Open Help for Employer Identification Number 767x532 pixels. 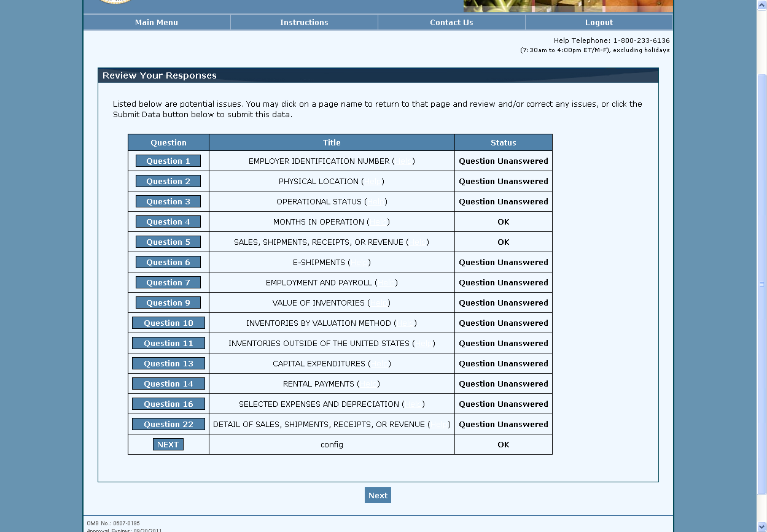403,161
